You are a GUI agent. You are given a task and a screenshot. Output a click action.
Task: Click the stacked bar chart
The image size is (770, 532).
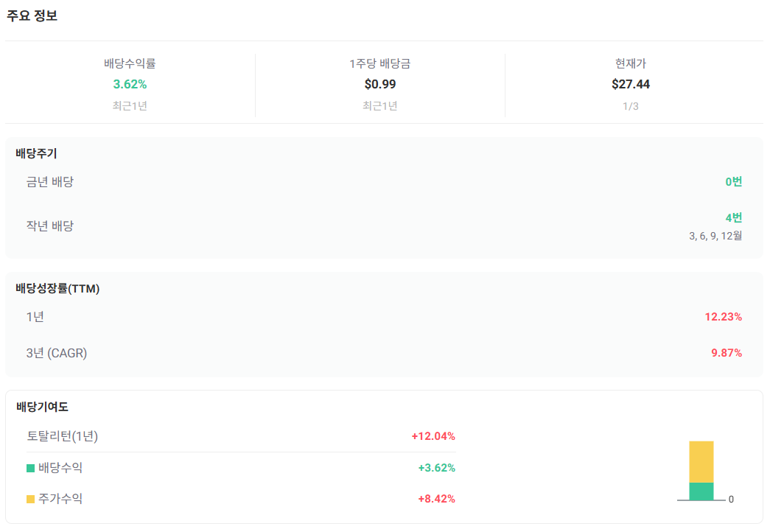[700, 472]
